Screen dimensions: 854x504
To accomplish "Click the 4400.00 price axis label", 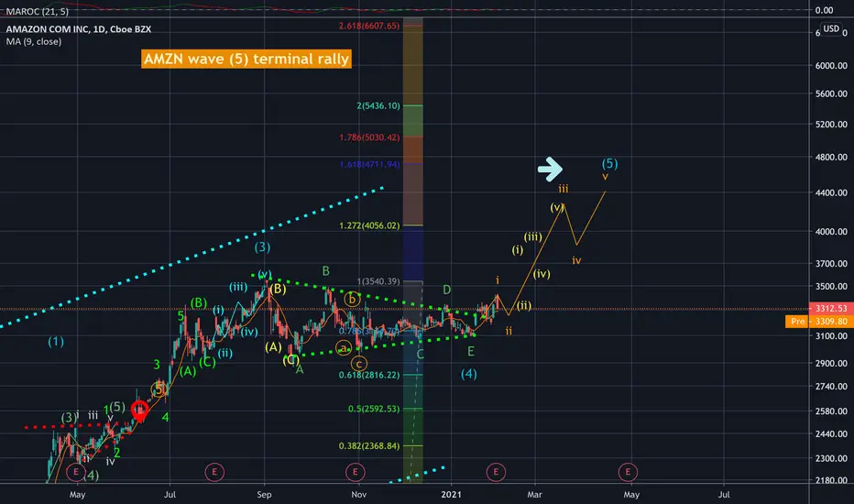I will click(x=831, y=192).
